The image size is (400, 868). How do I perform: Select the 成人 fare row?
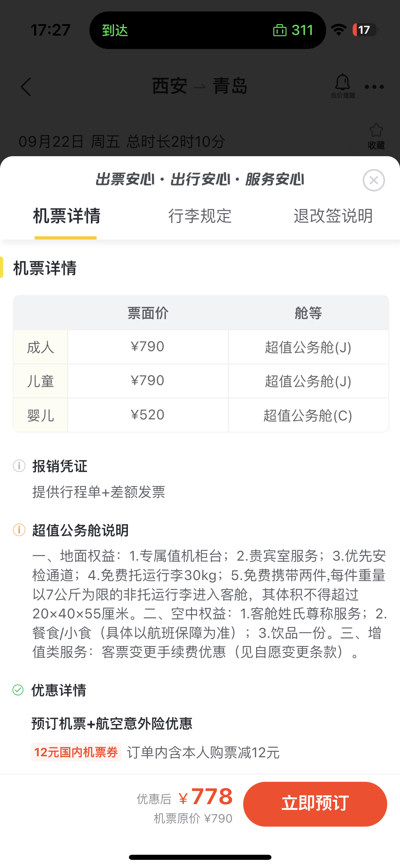(x=201, y=347)
